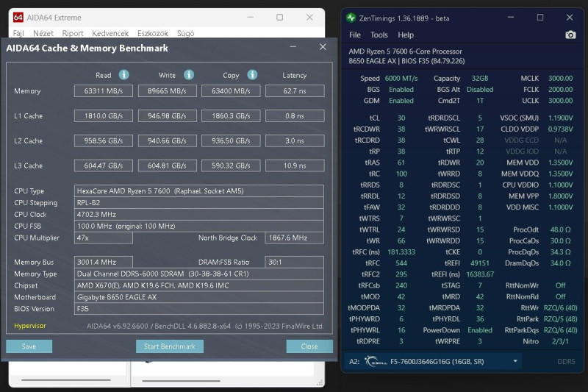The image size is (588, 392).
Task: Close the Cache & Memory Benchmark dialog
Action: 323,47
